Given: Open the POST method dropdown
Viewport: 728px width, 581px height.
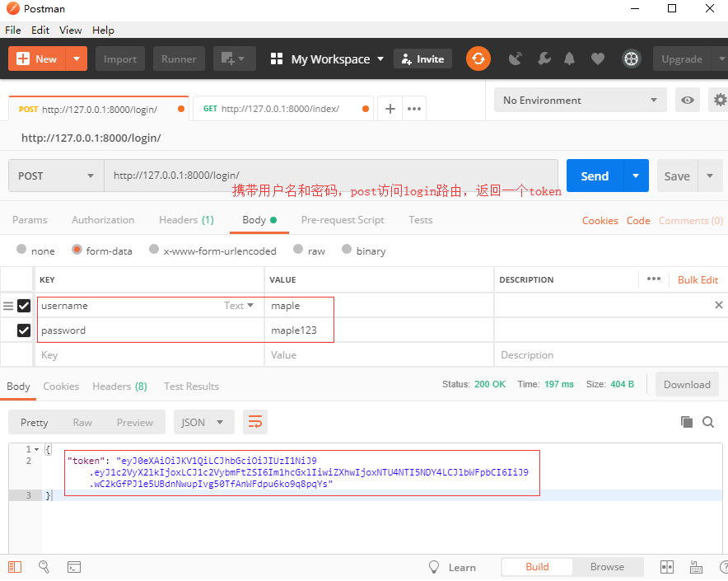Looking at the screenshot, I should (x=56, y=176).
